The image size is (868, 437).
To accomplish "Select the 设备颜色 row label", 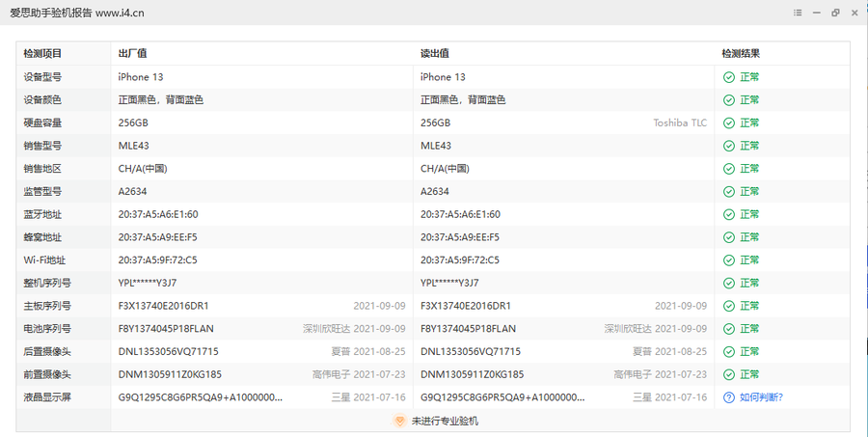I will (42, 100).
